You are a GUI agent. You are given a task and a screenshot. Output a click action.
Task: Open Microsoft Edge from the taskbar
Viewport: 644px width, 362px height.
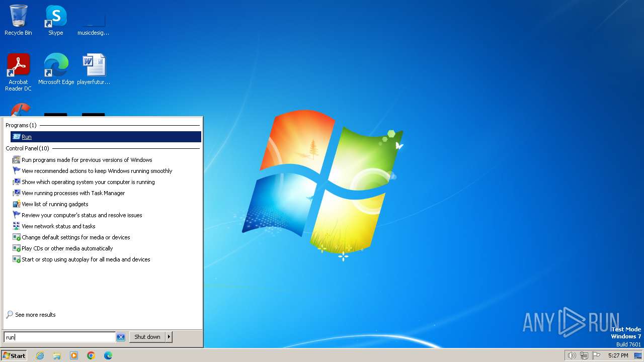click(x=108, y=355)
